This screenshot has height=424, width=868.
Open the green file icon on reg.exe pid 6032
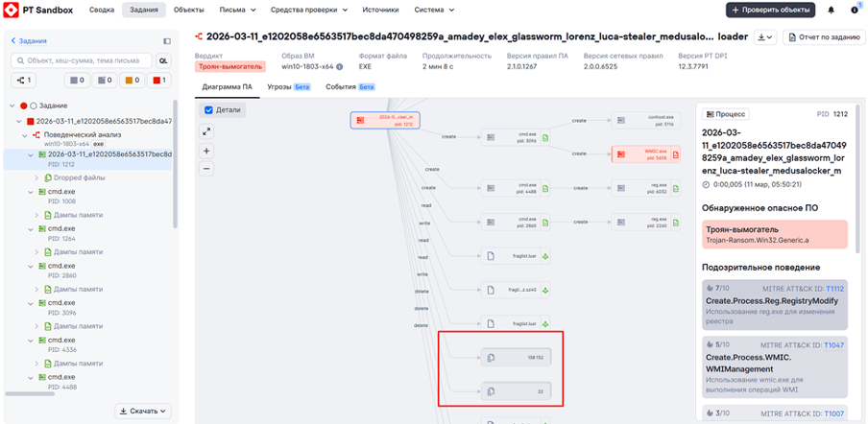click(675, 188)
